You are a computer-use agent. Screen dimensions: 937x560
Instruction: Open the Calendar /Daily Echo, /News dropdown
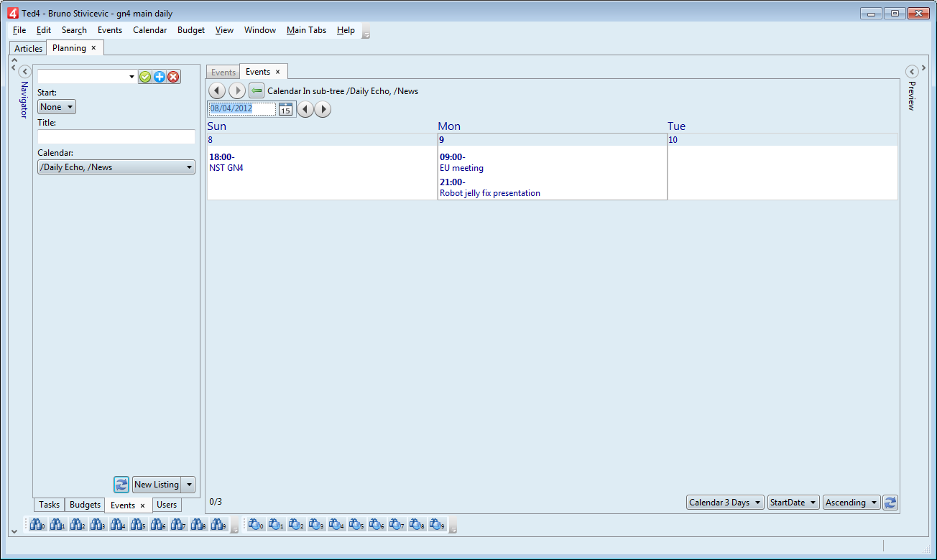click(x=116, y=167)
